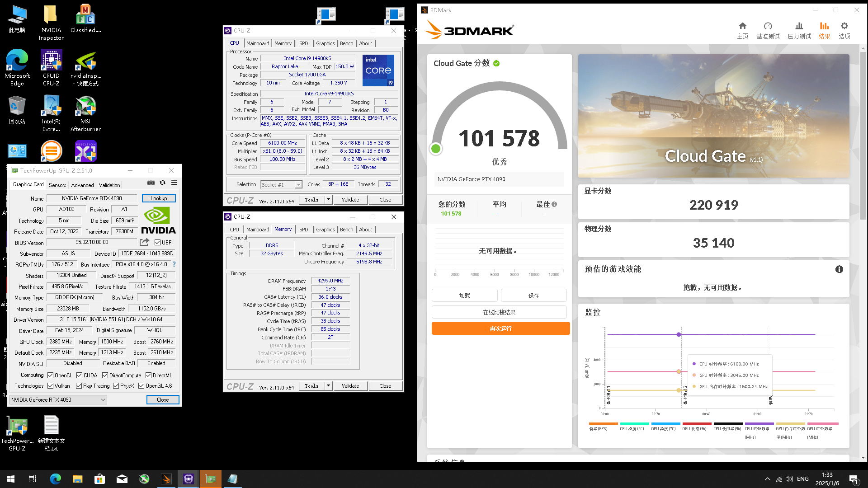Click the green marker on the score gauge
Viewport: 868px width, 488px height.
[436, 149]
